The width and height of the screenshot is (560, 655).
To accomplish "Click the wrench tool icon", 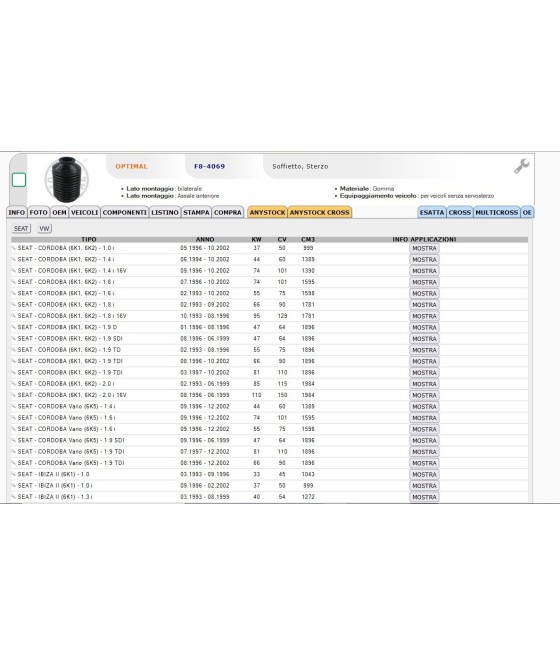I will 522,166.
